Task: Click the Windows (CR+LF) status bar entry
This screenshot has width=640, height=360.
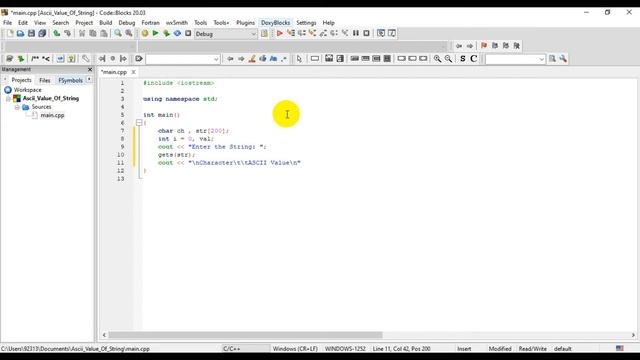Action: (295, 349)
